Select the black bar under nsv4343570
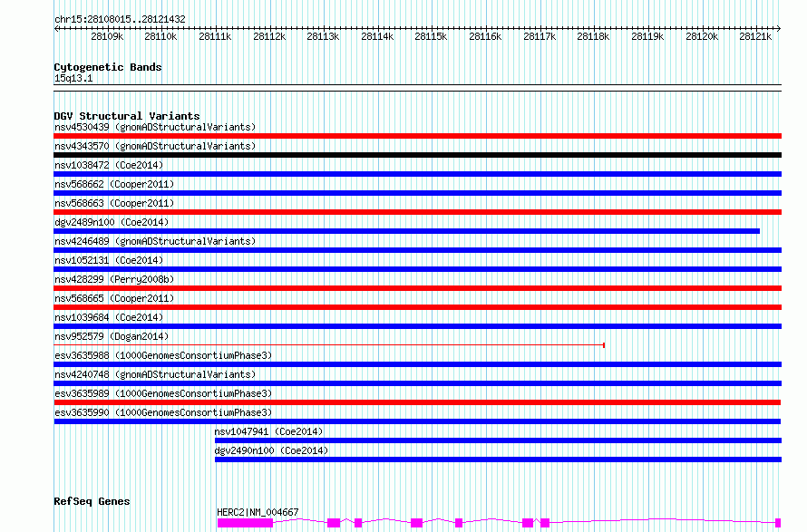807x532 pixels. [417, 155]
